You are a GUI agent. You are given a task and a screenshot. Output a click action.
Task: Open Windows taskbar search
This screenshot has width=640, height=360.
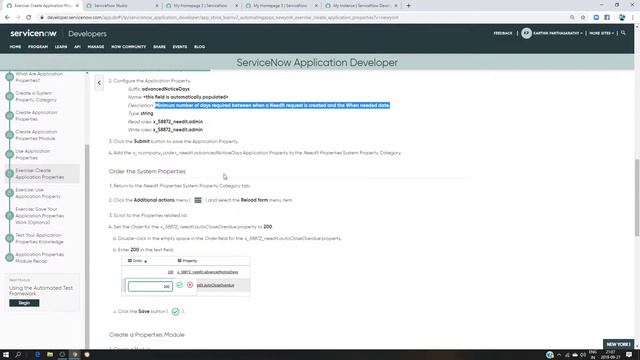coord(18,355)
